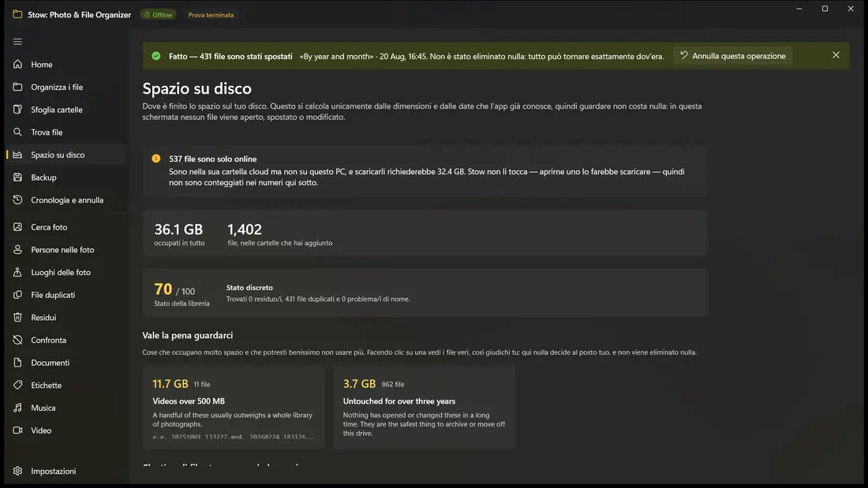This screenshot has width=868, height=488.
Task: Click the orange info icon for online files
Action: point(156,158)
